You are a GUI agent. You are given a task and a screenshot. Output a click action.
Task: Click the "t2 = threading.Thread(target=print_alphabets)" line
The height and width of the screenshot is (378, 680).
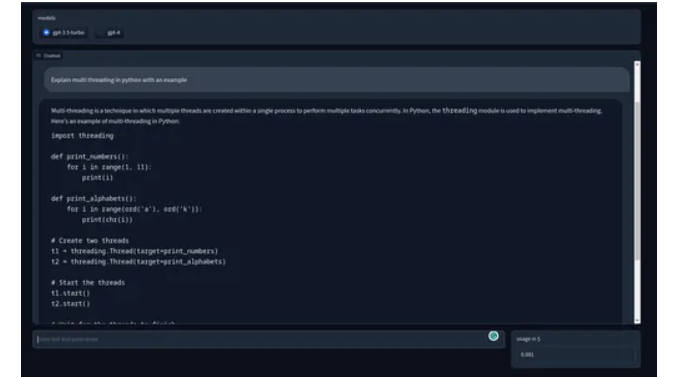(138, 262)
